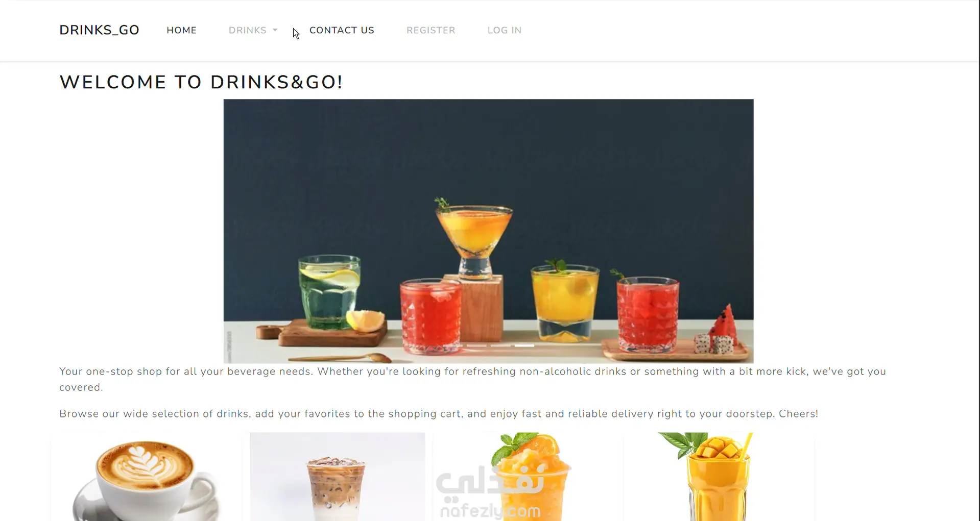Click the Browse our wide selection paragraph

coord(439,414)
